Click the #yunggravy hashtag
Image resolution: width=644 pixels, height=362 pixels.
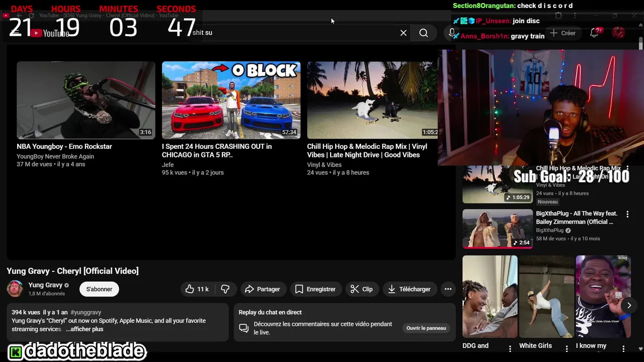pyautogui.click(x=86, y=312)
